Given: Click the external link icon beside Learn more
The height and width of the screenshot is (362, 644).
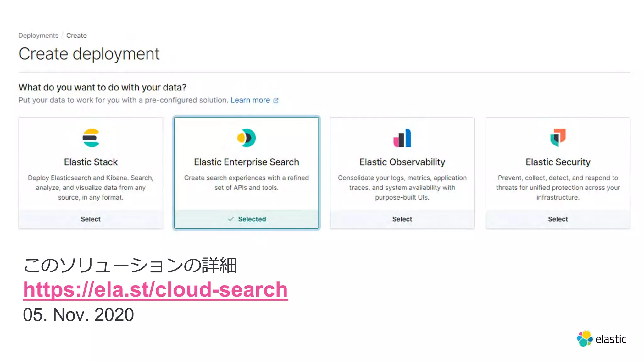Looking at the screenshot, I should [276, 101].
